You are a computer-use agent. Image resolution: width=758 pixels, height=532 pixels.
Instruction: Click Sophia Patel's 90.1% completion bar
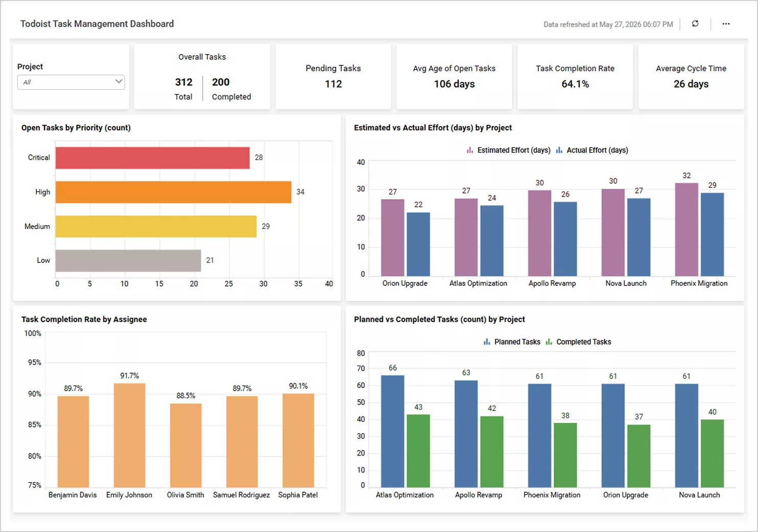pos(298,441)
